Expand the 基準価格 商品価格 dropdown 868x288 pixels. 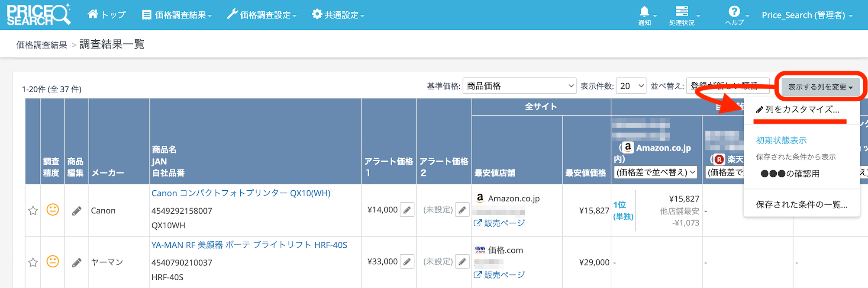pos(519,86)
